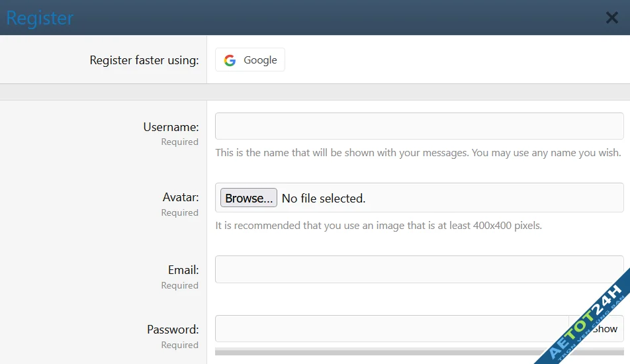
Task: Focus the Username input field
Action: click(419, 126)
